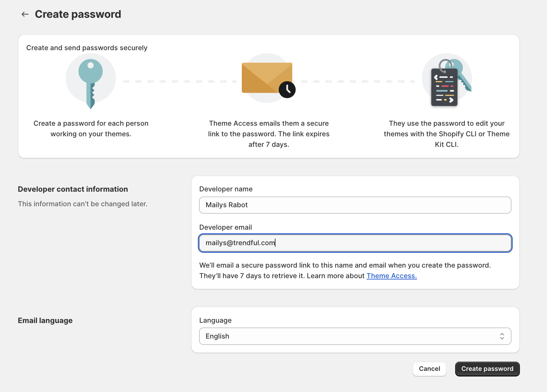This screenshot has height=392, width=547.
Task: Go back using the arrow beside Create password
Action: 25,14
